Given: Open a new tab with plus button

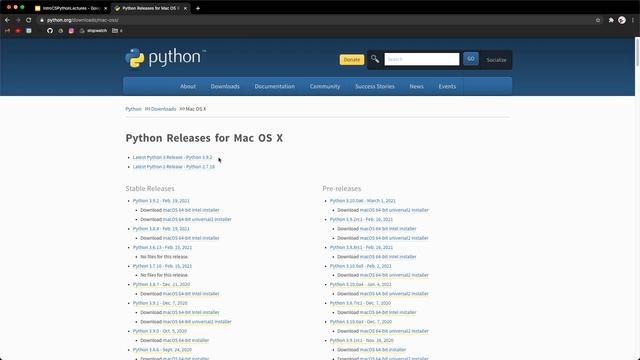Looking at the screenshot, I should tap(198, 8).
